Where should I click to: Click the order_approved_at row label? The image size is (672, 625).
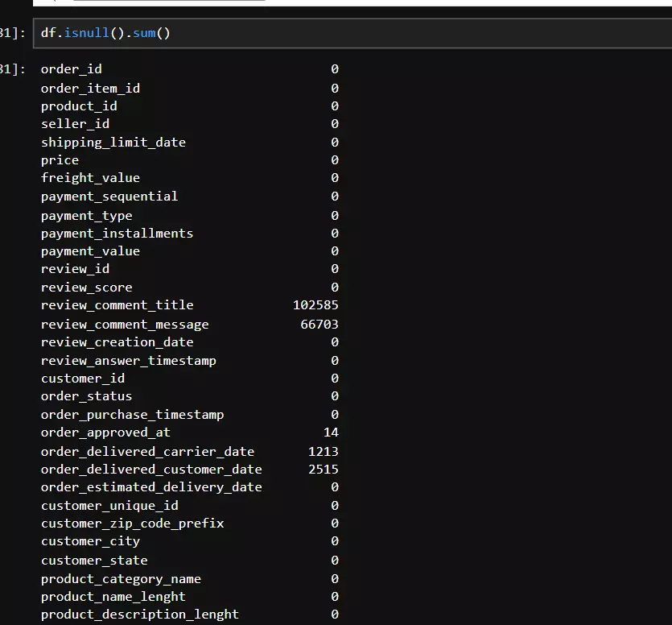(105, 433)
